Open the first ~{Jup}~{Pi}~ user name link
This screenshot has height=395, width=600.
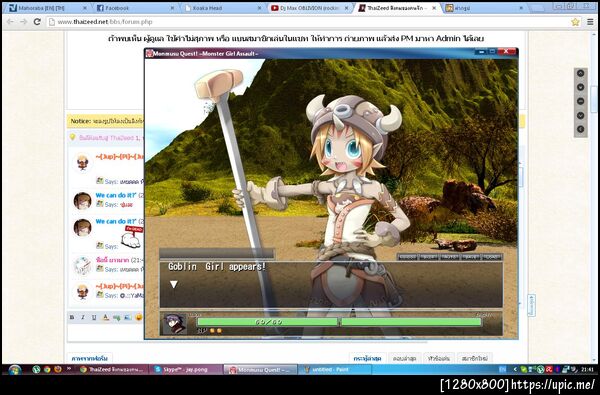pos(119,157)
